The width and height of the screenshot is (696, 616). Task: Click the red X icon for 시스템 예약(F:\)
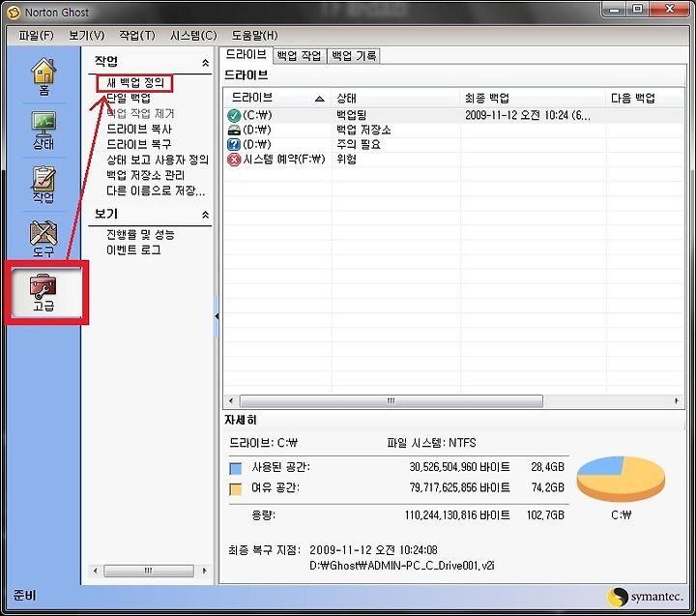tap(234, 160)
